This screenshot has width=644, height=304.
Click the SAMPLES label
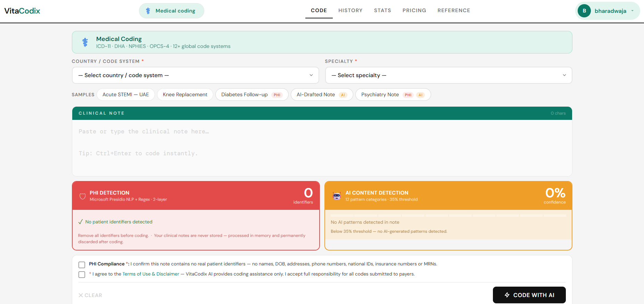click(x=83, y=95)
